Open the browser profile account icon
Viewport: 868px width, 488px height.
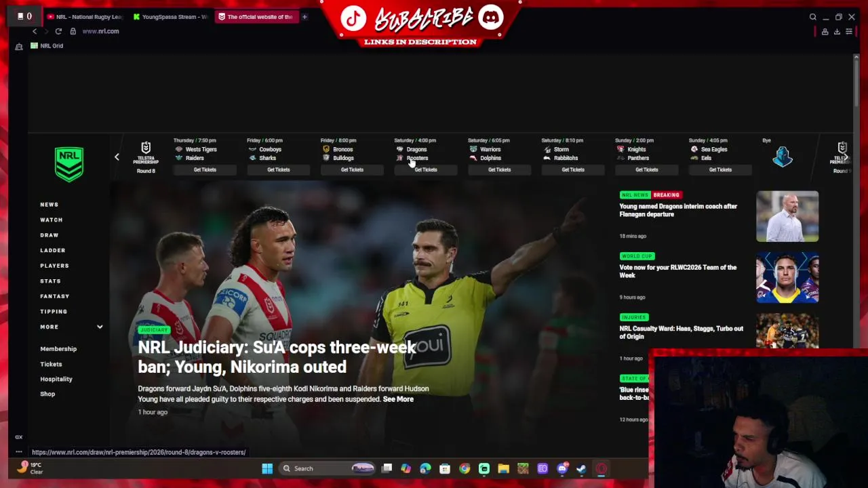[825, 31]
